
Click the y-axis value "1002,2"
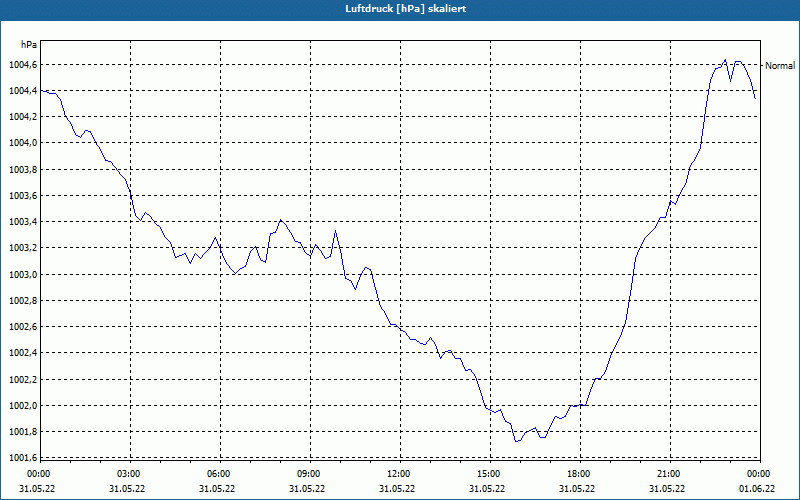click(23, 380)
